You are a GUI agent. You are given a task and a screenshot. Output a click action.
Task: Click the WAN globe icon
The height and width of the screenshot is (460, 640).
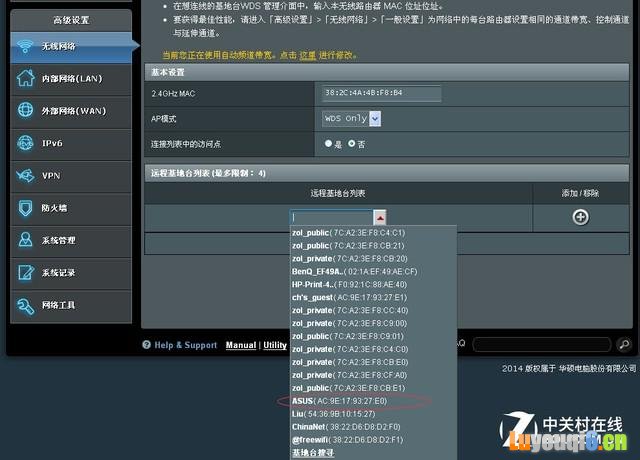pos(25,110)
